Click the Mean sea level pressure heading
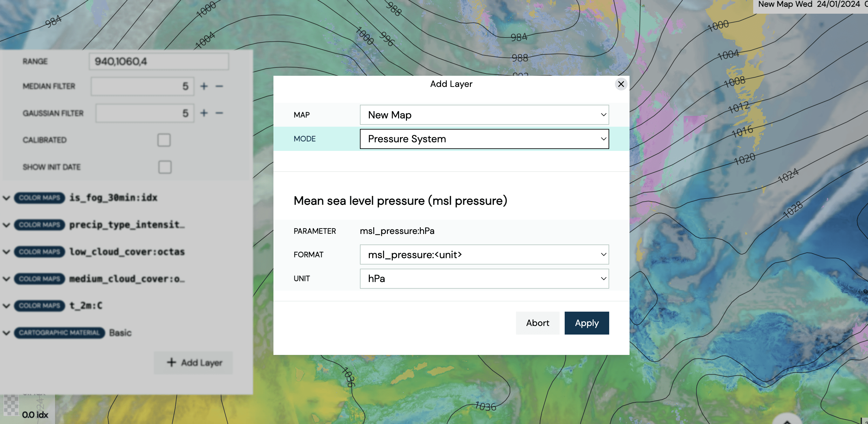This screenshot has height=424, width=868. pos(400,201)
